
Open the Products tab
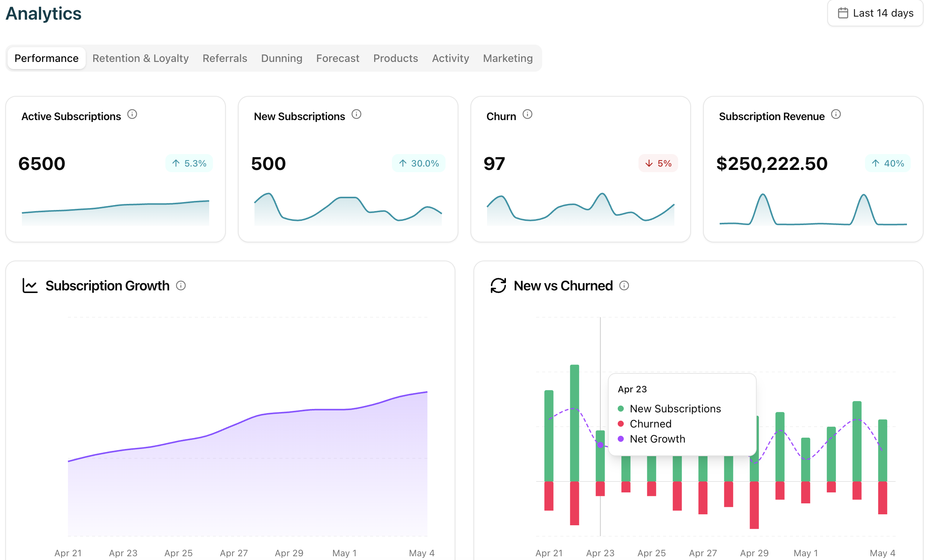pyautogui.click(x=396, y=58)
